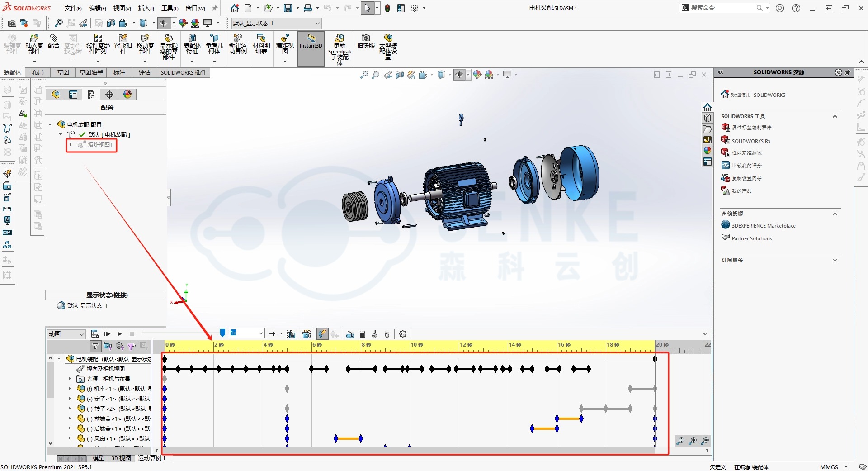Click Play from Start button
Image resolution: width=868 pixels, height=471 pixels.
point(107,334)
